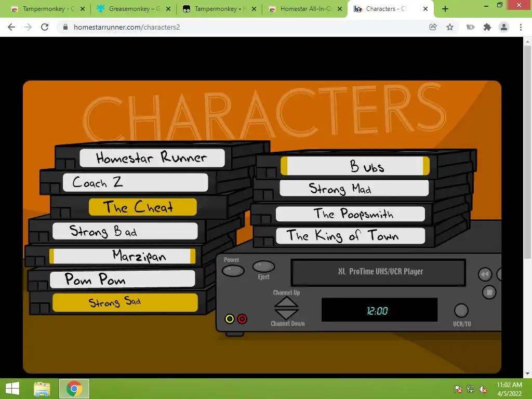The width and height of the screenshot is (532, 399).
Task: Close the Greasemonkey tab
Action: point(168,9)
